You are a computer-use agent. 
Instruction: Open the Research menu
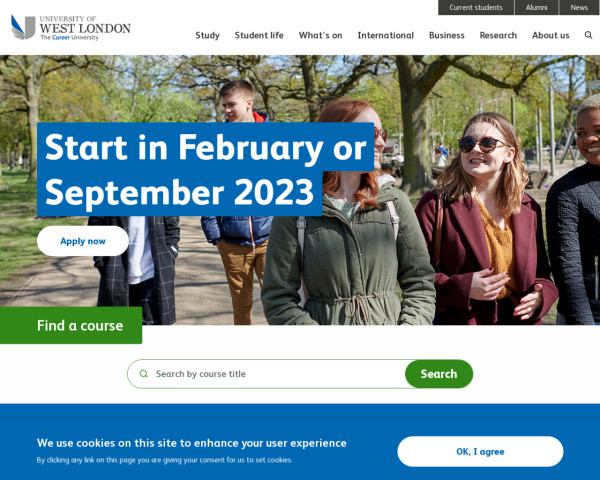(498, 35)
